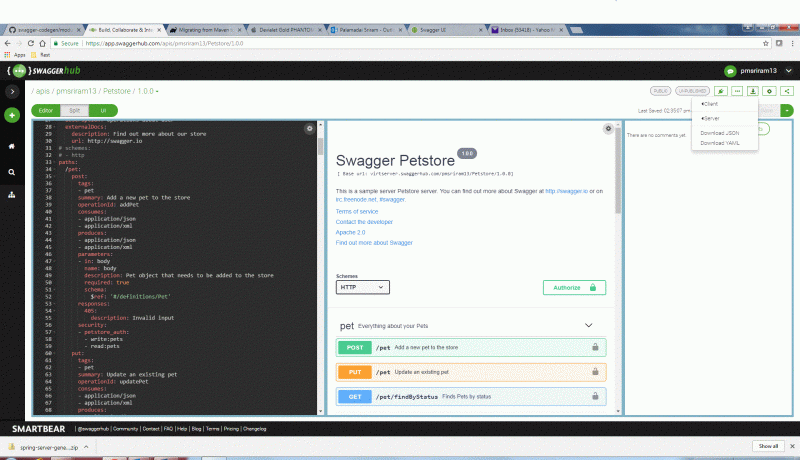Click the share icon button

pyautogui.click(x=787, y=91)
